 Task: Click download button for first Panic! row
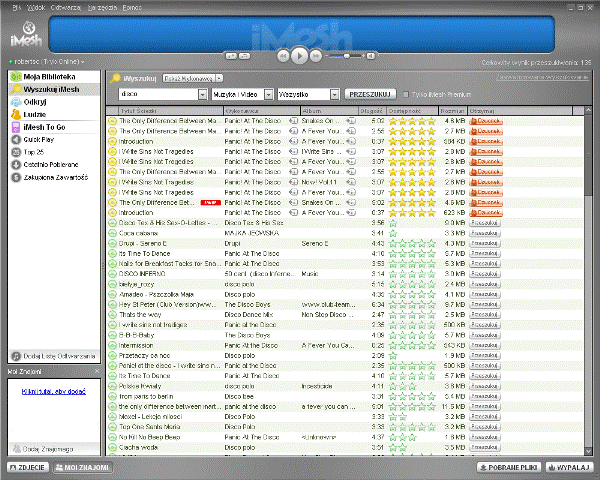(x=486, y=121)
